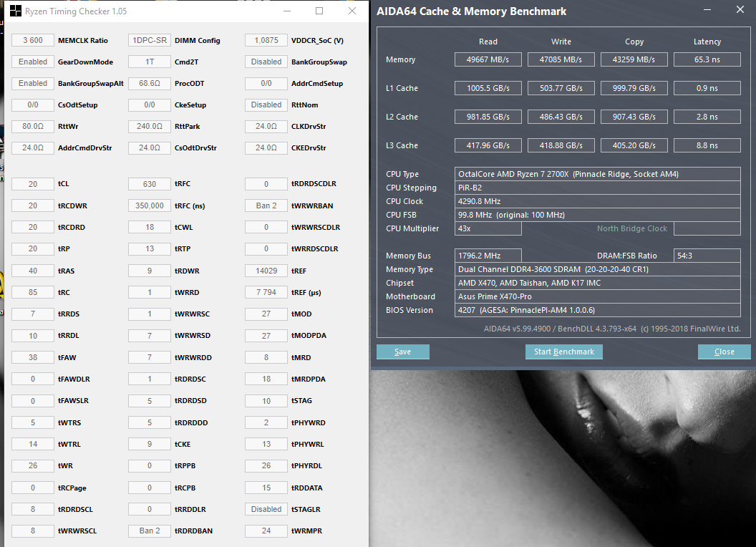756x547 pixels.
Task: Click the tRC value 85
Action: coord(33,292)
